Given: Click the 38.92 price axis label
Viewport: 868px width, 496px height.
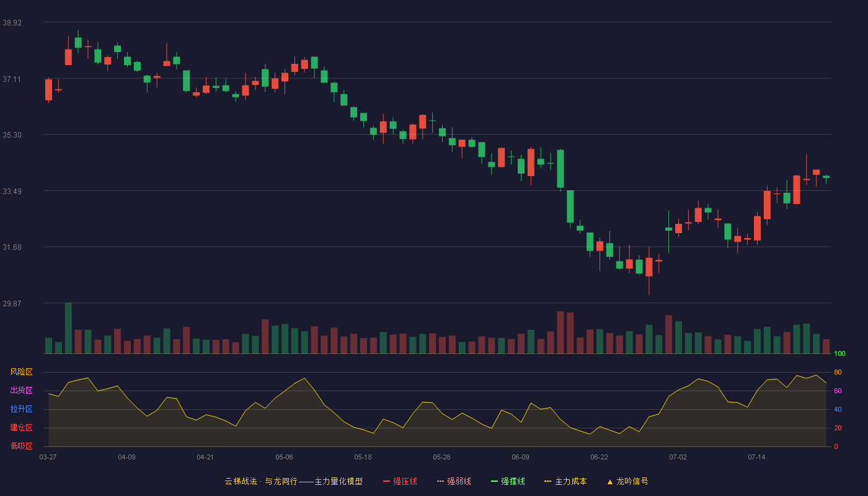Looking at the screenshot, I should click(x=12, y=22).
